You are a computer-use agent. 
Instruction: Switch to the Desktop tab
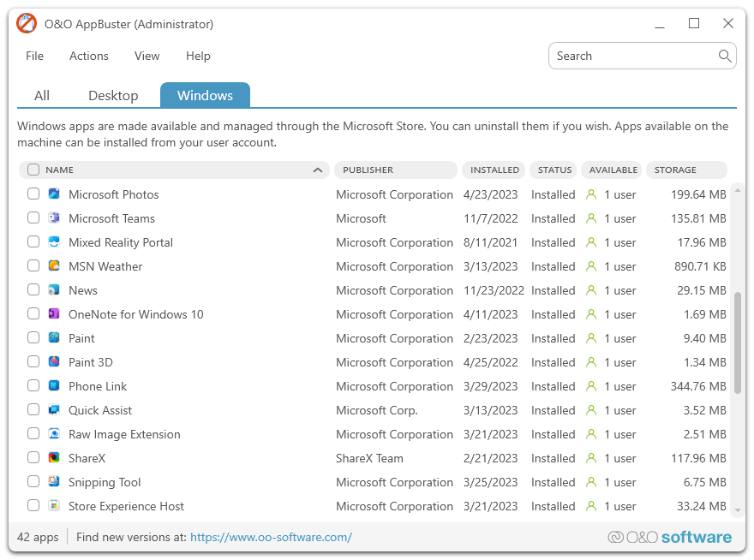pyautogui.click(x=113, y=96)
